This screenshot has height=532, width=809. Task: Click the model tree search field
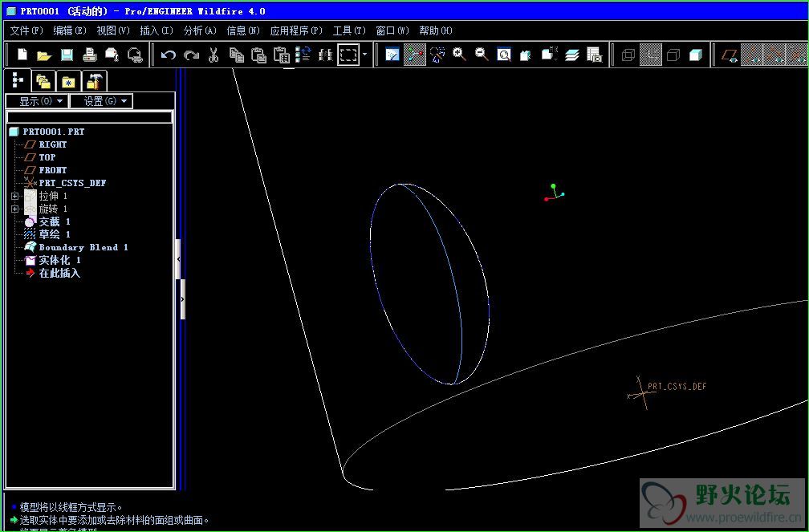(x=89, y=117)
